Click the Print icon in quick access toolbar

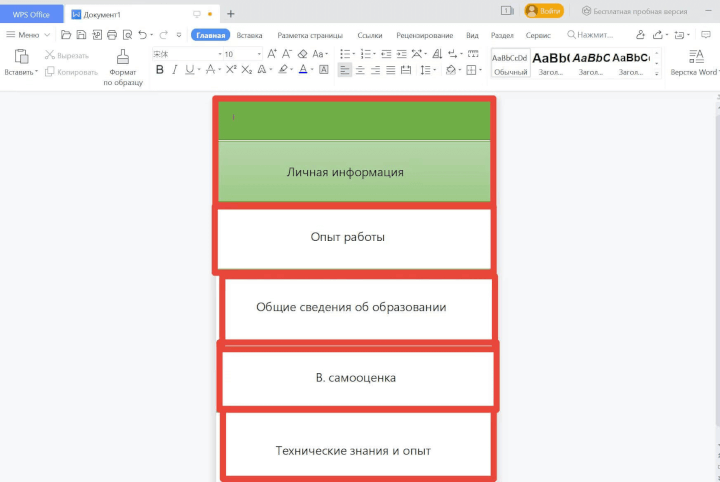click(x=112, y=35)
